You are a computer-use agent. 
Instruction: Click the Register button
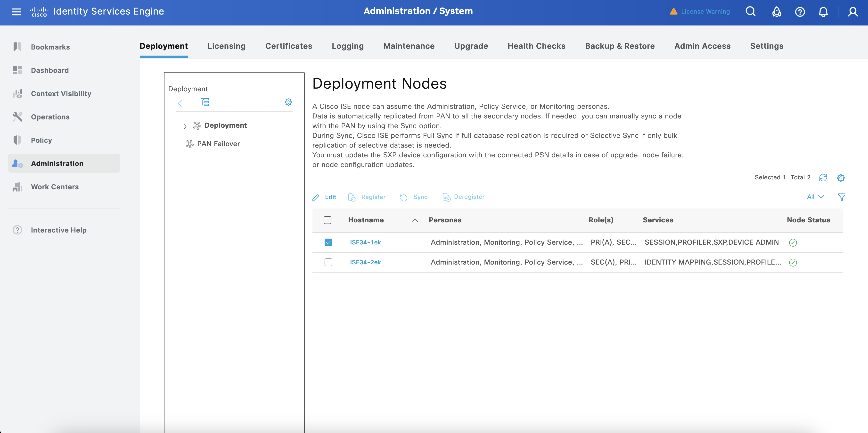point(367,197)
